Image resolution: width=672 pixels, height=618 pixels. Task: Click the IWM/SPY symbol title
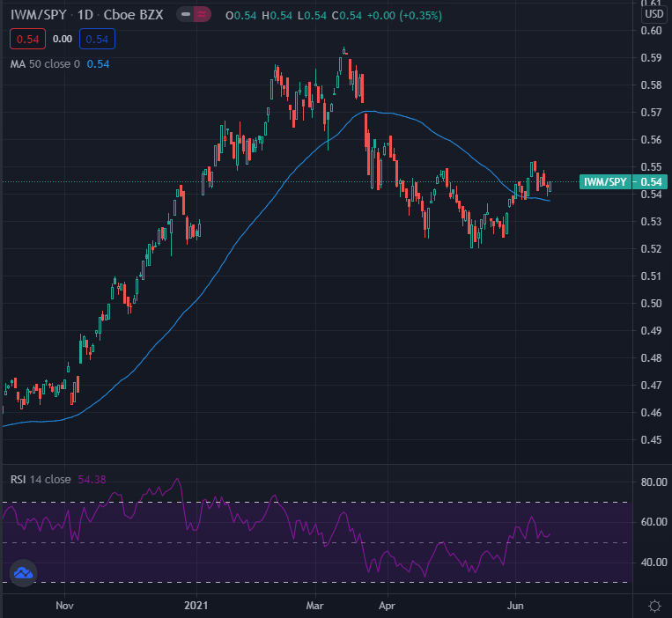pyautogui.click(x=38, y=15)
